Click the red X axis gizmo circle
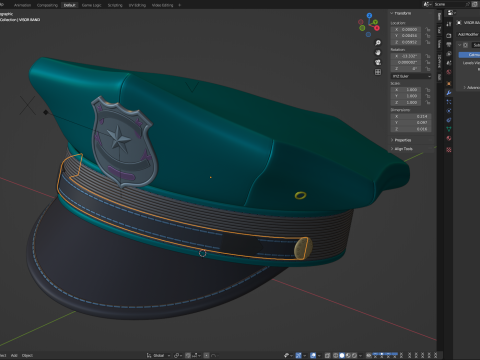This screenshot has width=480, height=360. (377, 28)
